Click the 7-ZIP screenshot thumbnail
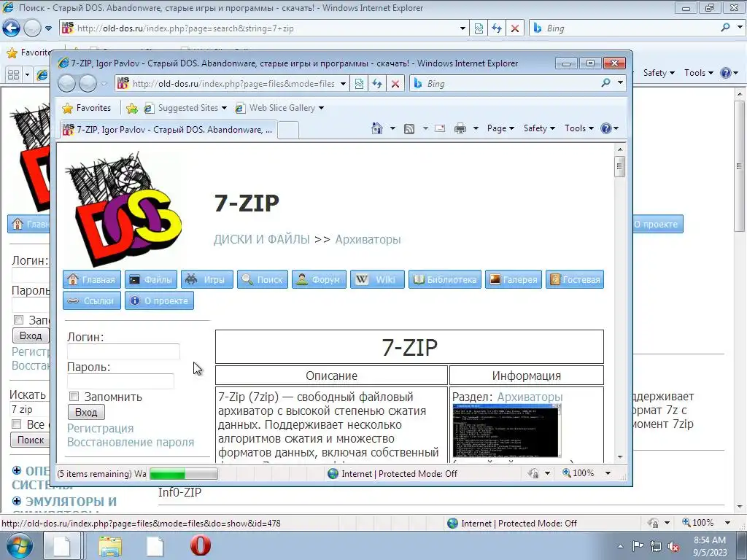 coord(507,430)
